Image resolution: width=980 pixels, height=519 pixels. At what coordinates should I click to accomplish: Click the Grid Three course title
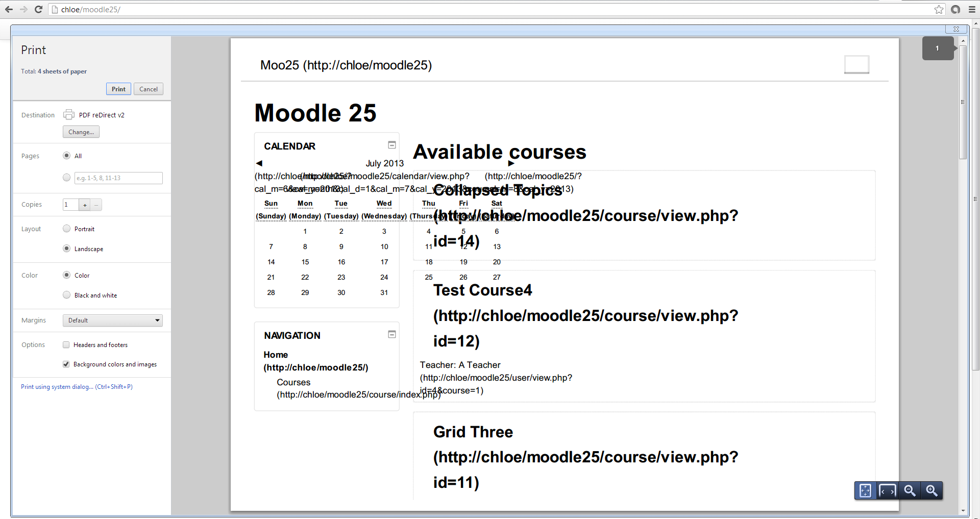(473, 432)
